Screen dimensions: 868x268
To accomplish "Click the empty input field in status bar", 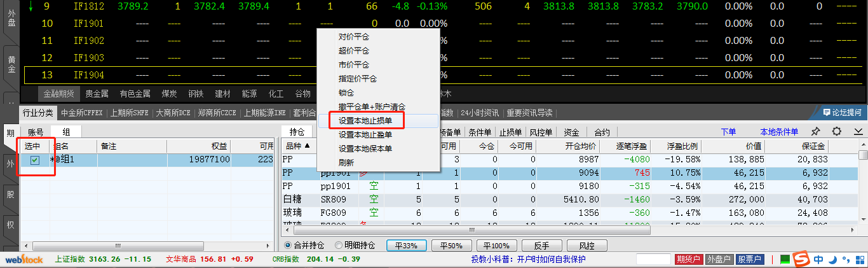I will tap(653, 260).
